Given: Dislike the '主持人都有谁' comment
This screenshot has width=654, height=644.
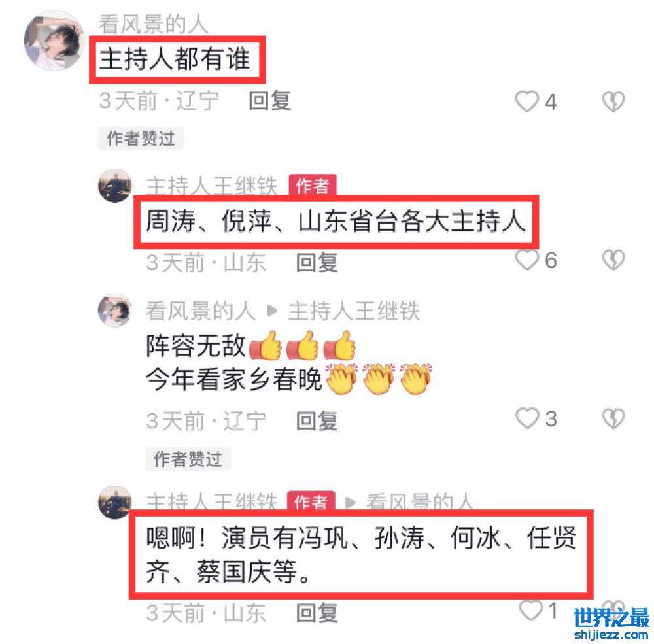Looking at the screenshot, I should (x=613, y=101).
